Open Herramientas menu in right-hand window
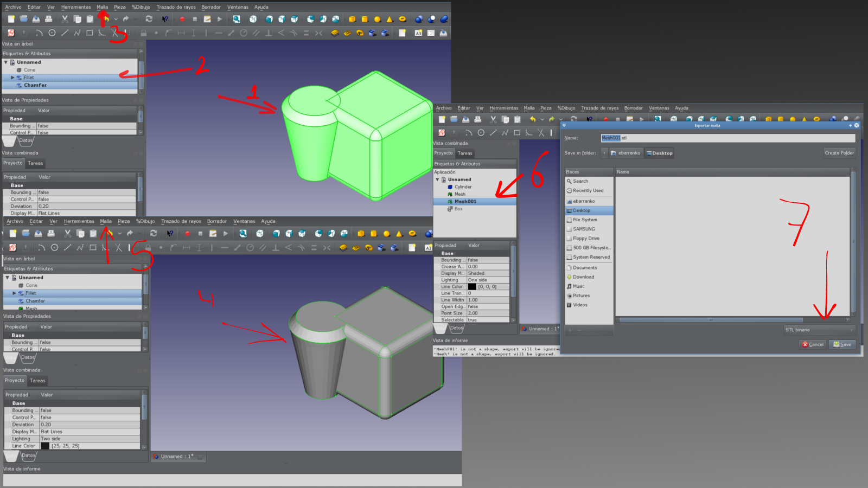Screen dimensions: 868x488 click(x=504, y=108)
